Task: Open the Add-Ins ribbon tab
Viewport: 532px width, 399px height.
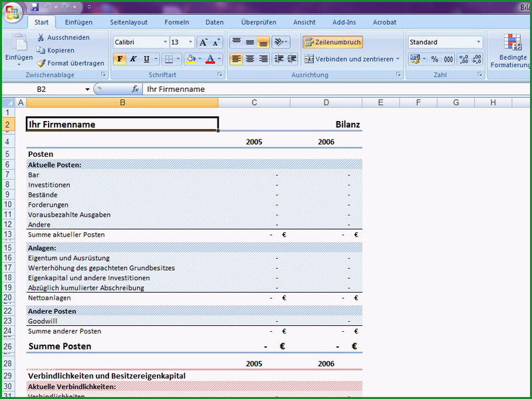Action: (x=344, y=23)
